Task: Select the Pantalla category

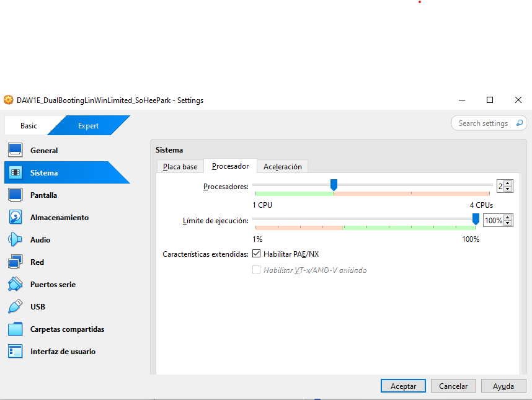Action: 43,195
